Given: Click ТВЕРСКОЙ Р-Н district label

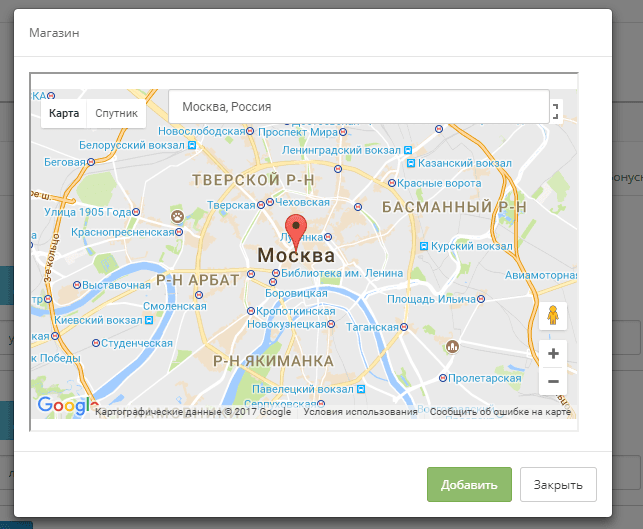Looking at the screenshot, I should (253, 180).
